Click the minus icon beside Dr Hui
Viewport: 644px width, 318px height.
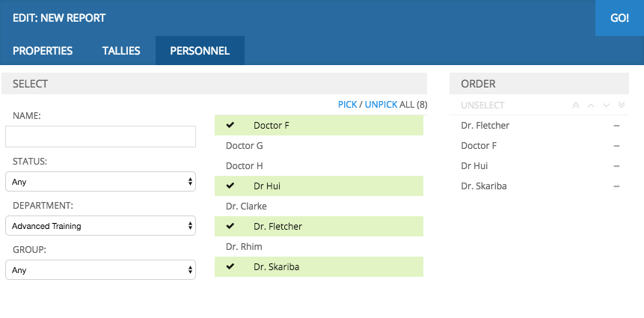tap(616, 166)
